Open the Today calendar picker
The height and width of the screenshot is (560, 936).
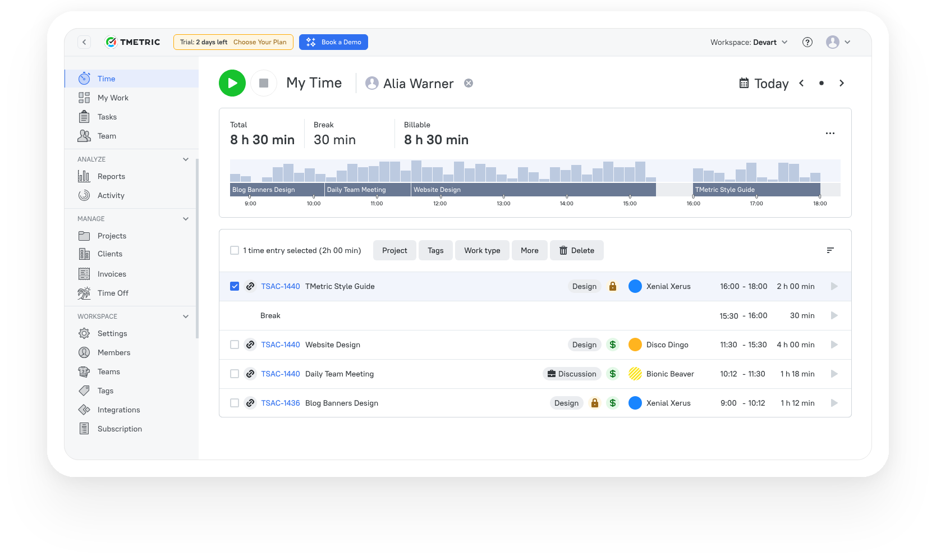[764, 84]
